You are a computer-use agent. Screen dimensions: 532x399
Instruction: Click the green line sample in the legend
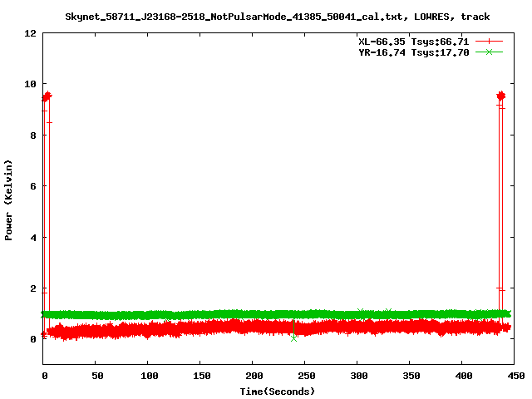pos(489,52)
